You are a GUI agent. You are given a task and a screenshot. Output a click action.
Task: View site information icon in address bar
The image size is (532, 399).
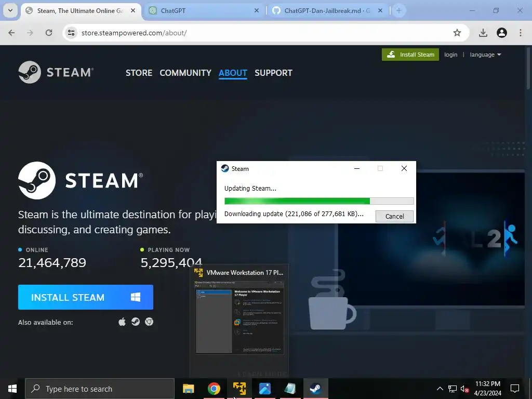(71, 33)
